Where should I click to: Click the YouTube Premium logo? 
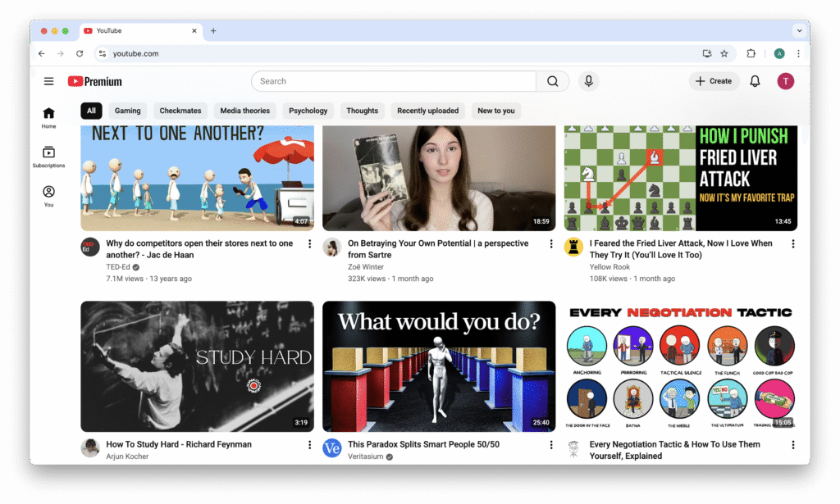click(95, 81)
